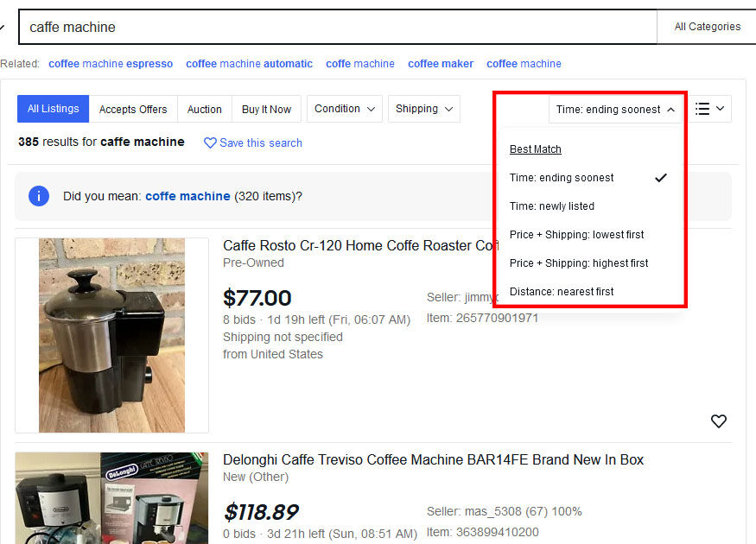Click 8 bids · 1d 19h left text
Viewport: 756px width, 544px height.
(x=316, y=320)
